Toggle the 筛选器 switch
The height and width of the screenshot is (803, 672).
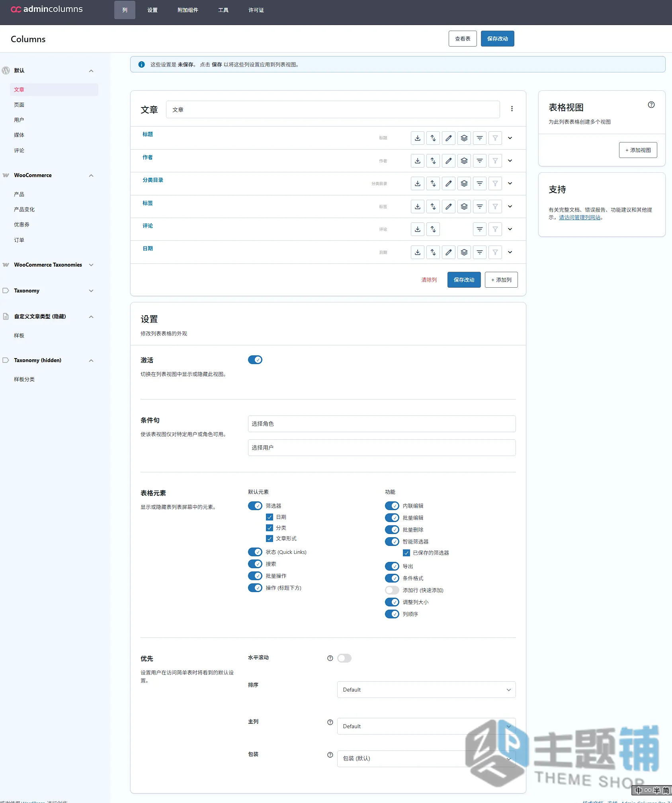[255, 506]
